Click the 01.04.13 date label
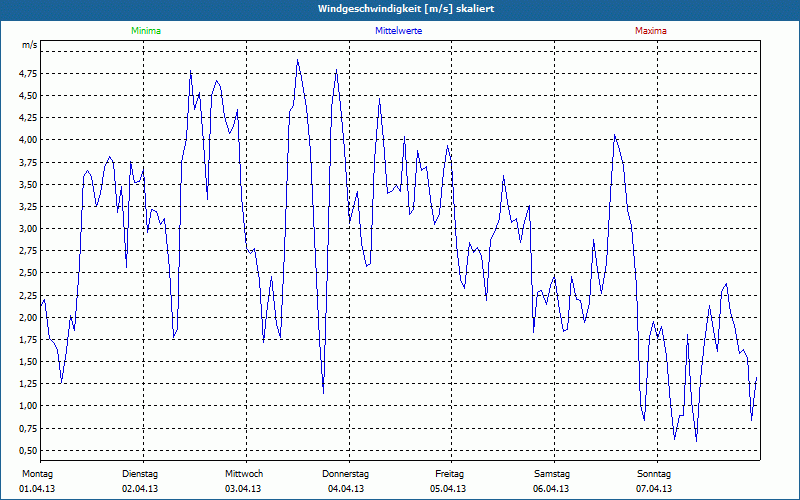Image resolution: width=800 pixels, height=500 pixels. 37,489
